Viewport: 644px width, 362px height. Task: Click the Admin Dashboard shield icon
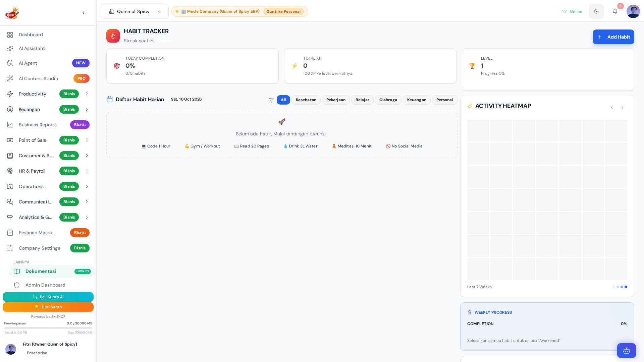pos(17,285)
